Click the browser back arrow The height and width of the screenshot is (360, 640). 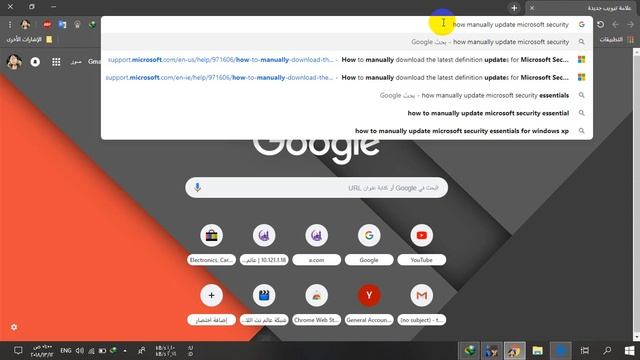[x=616, y=24]
